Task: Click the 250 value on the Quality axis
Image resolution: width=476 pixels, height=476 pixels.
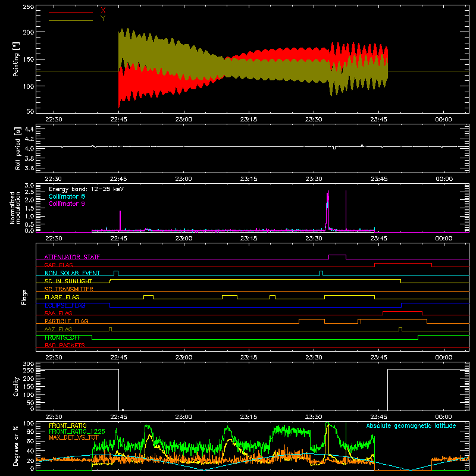Action: pos(28,370)
